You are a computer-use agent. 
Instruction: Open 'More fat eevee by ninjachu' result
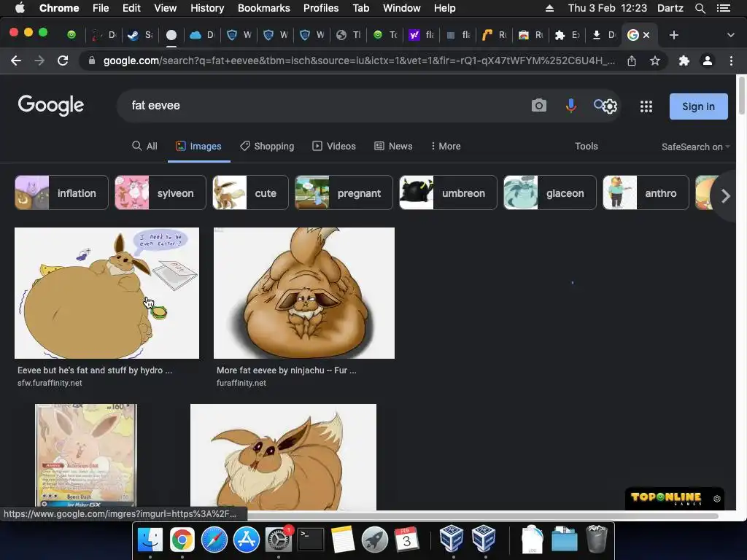point(286,370)
